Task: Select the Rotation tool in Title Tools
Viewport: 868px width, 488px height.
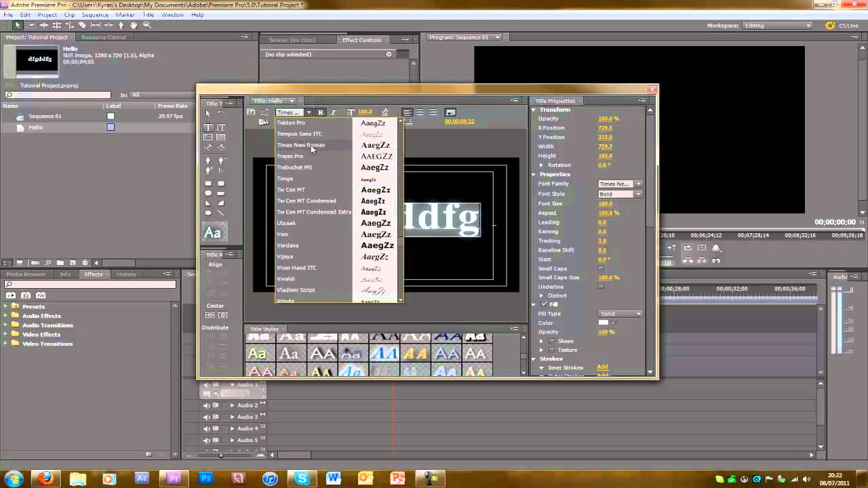Action: click(x=221, y=114)
